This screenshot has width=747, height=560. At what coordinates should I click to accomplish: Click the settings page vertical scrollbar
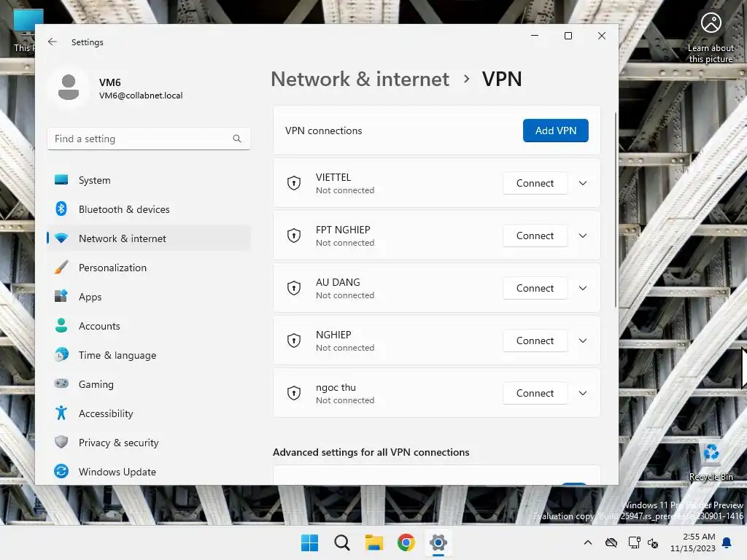pos(616,209)
